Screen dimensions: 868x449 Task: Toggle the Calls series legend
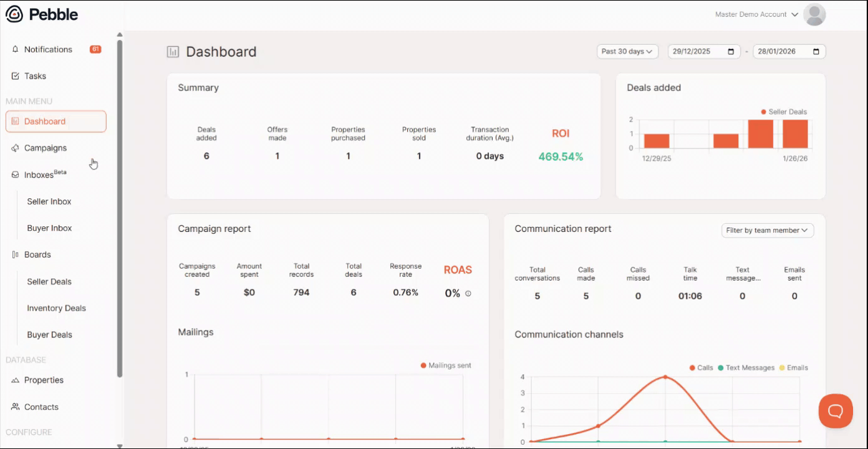point(702,368)
